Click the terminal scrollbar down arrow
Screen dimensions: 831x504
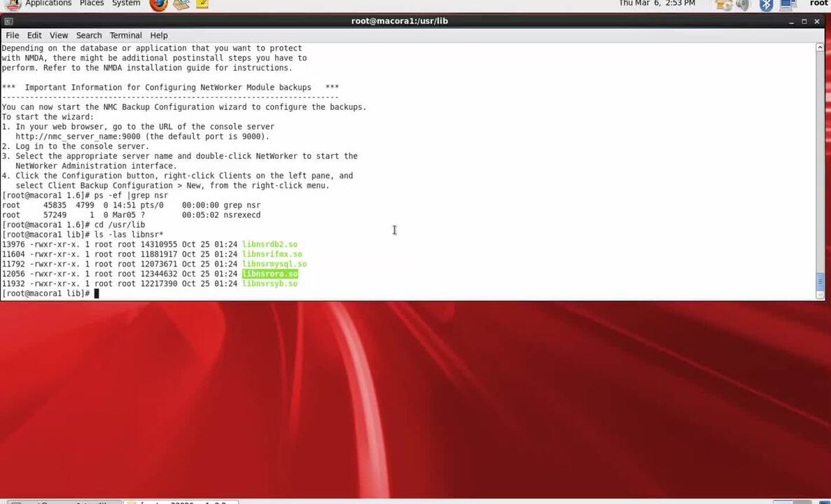(x=820, y=295)
